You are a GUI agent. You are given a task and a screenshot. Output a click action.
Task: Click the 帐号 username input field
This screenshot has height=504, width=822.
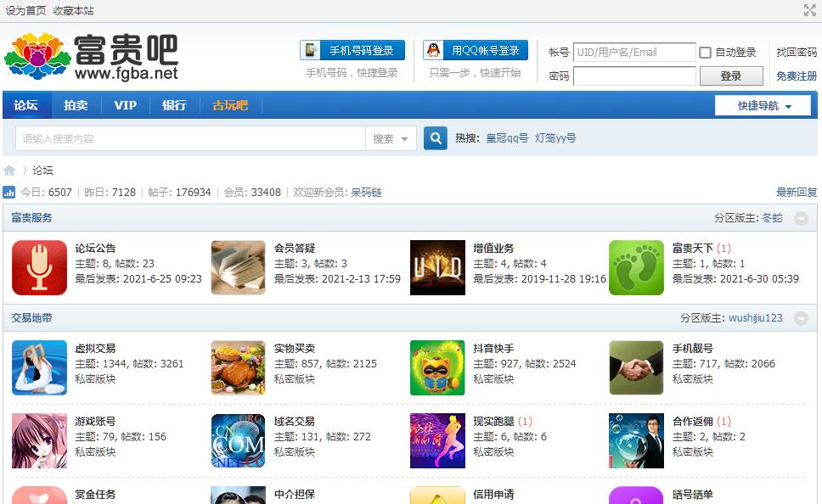[x=634, y=53]
